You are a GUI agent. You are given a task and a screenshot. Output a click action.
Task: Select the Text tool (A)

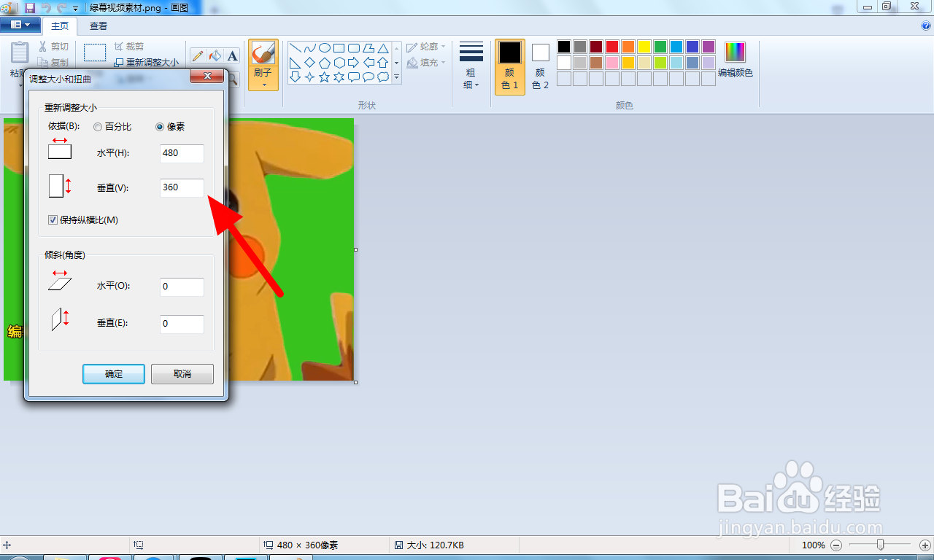coord(232,56)
